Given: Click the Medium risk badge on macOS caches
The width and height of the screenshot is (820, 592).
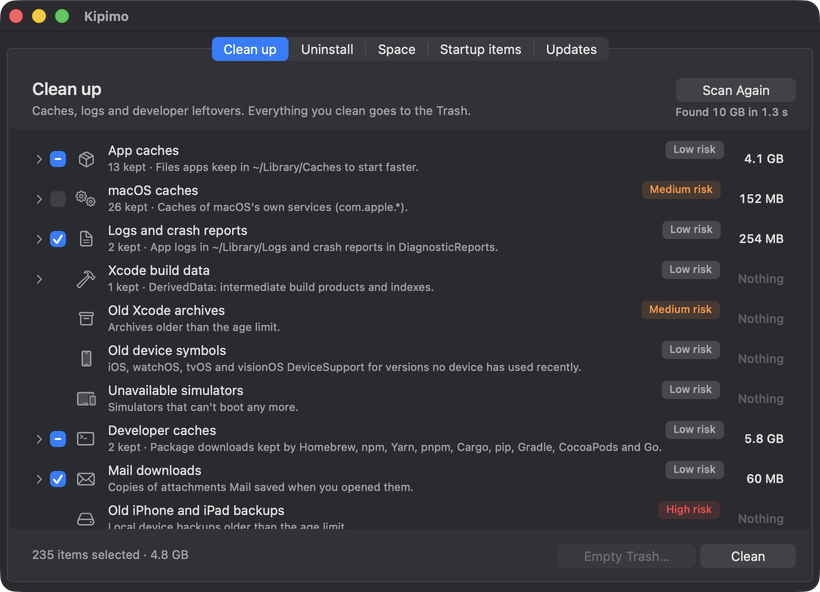Looking at the screenshot, I should (681, 189).
